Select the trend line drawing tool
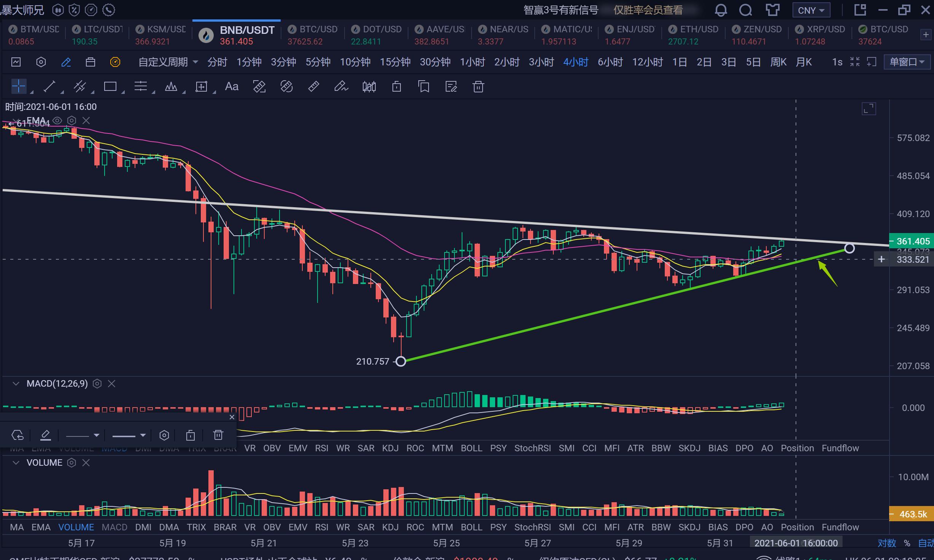The width and height of the screenshot is (934, 560). [49, 87]
